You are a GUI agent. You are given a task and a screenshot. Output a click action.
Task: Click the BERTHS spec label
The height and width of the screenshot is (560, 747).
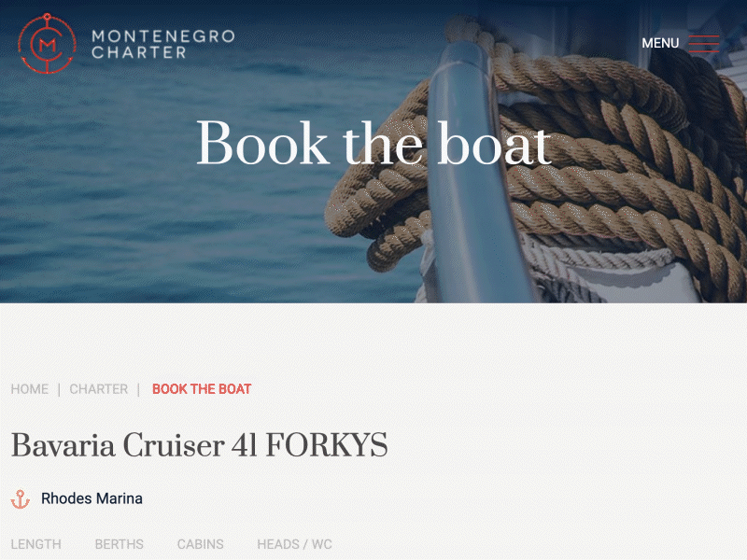[x=120, y=544]
